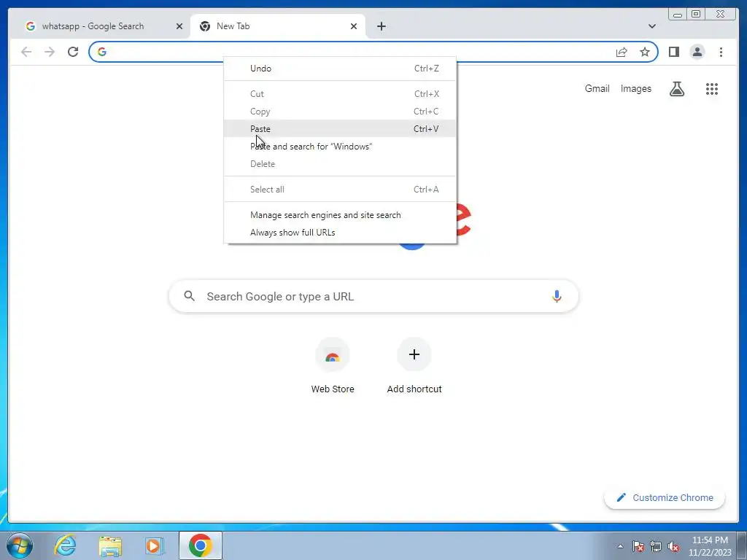
Task: Open the Images link
Action: tap(635, 88)
